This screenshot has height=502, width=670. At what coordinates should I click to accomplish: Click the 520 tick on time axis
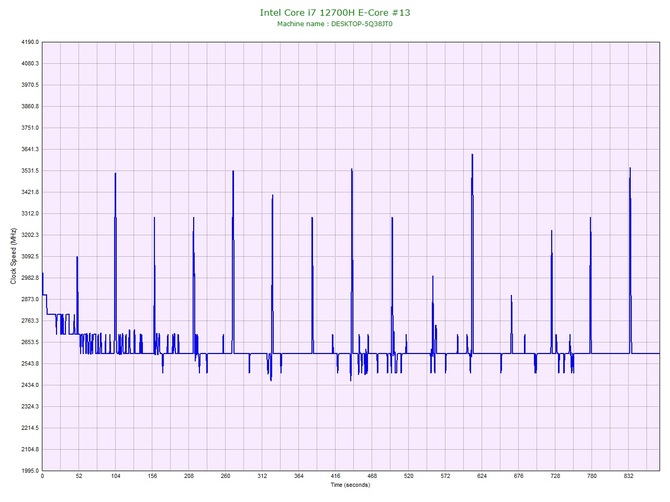[409, 476]
